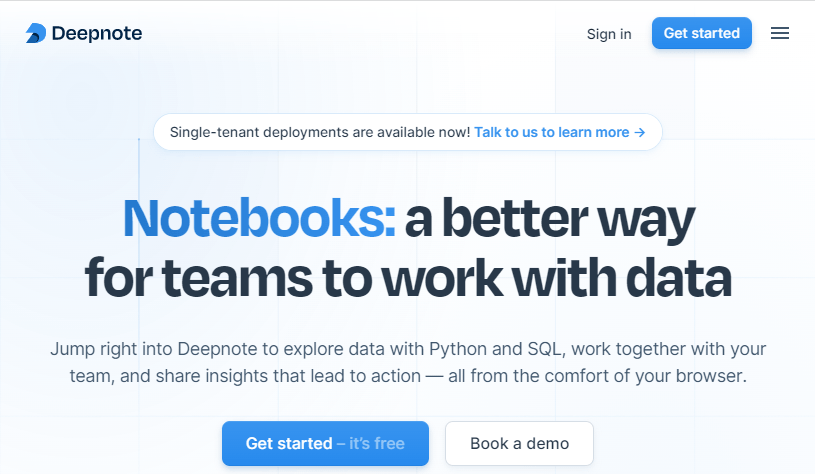Click the Deepnote wordmark text

point(96,33)
